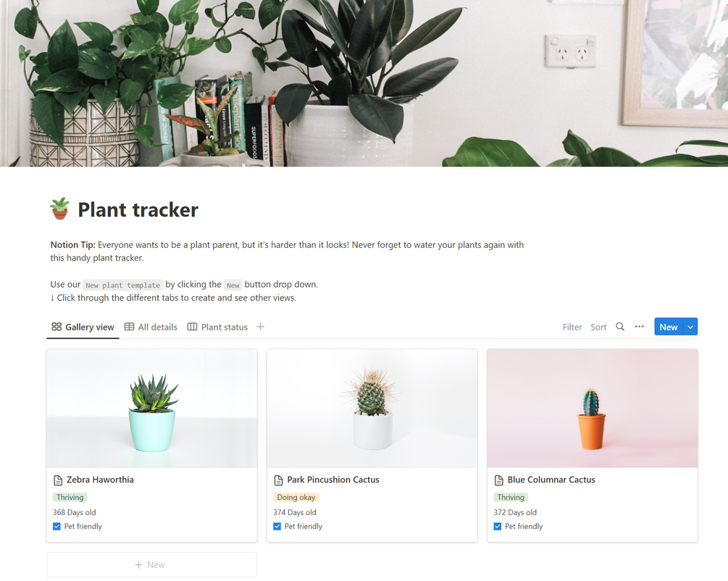Click the blue New button
728x581 pixels.
click(x=669, y=327)
